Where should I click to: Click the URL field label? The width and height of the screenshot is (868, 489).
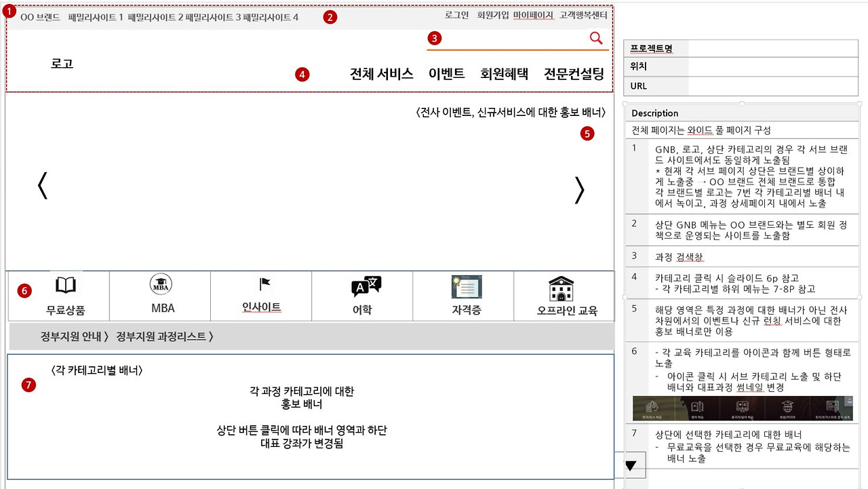pos(638,86)
